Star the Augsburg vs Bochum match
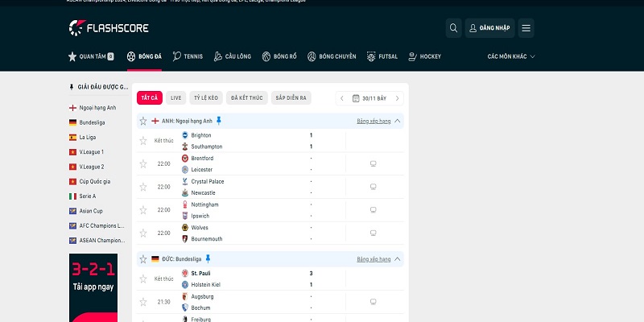644x322 pixels. tap(143, 302)
